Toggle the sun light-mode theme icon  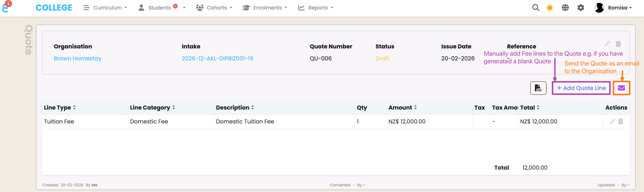(x=550, y=8)
